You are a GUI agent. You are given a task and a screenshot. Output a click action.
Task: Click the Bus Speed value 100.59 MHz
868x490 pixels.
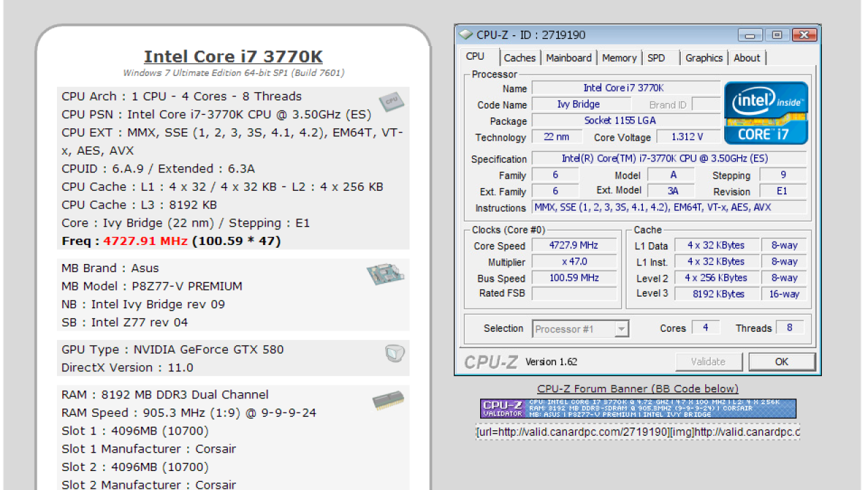[x=574, y=278]
